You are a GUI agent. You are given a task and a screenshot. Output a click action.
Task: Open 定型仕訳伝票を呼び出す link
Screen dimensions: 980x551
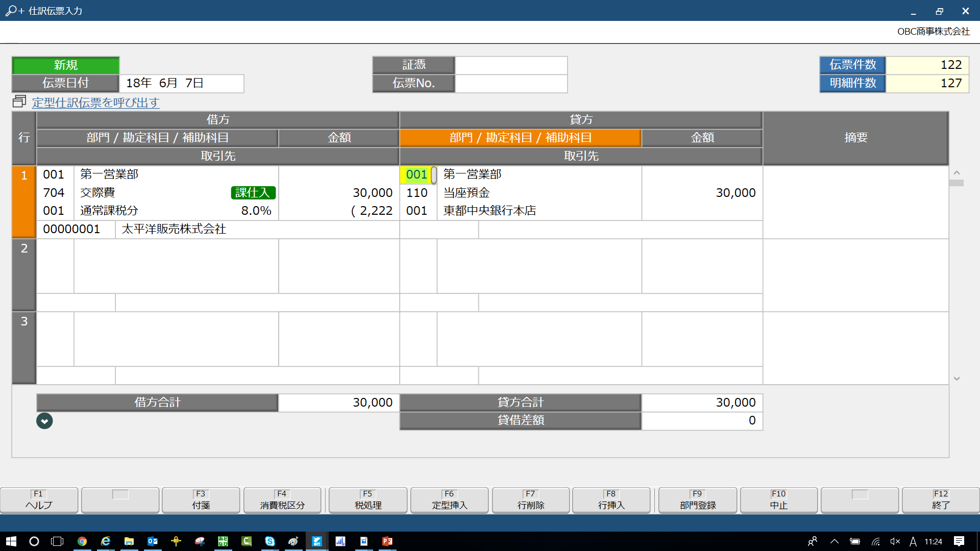point(96,103)
